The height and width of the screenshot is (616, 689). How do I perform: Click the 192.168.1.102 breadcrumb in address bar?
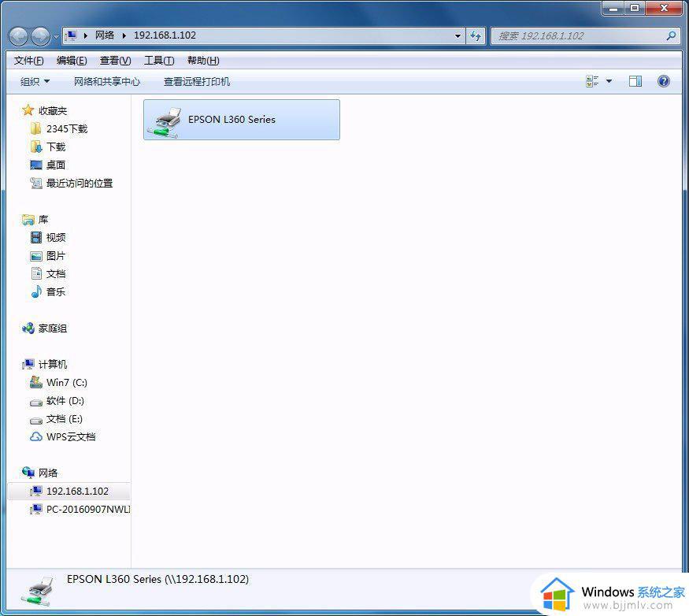coord(165,35)
